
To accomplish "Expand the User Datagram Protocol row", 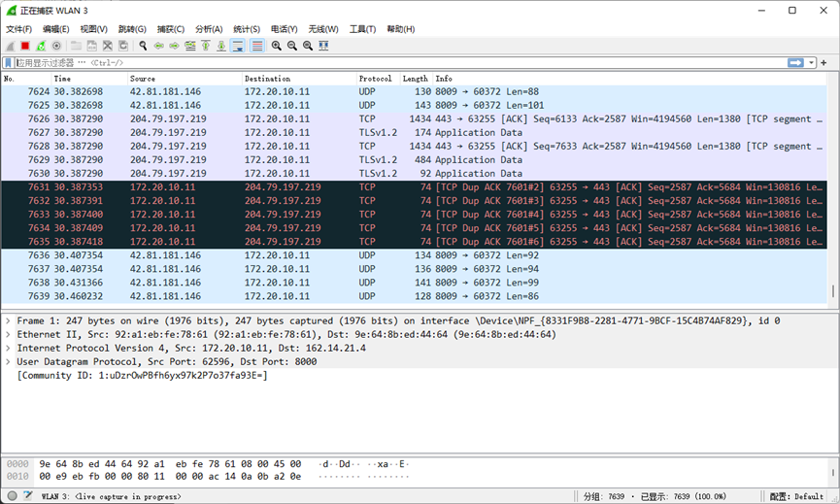I will (8, 361).
